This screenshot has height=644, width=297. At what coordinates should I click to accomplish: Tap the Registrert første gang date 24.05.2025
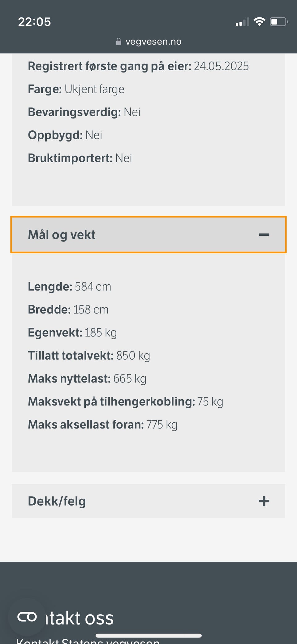(221, 66)
